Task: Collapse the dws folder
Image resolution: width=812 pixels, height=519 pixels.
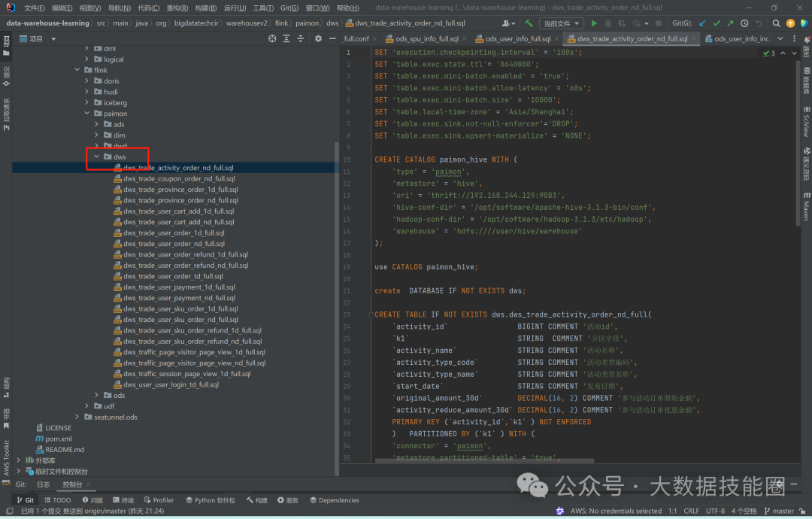Action: click(97, 157)
